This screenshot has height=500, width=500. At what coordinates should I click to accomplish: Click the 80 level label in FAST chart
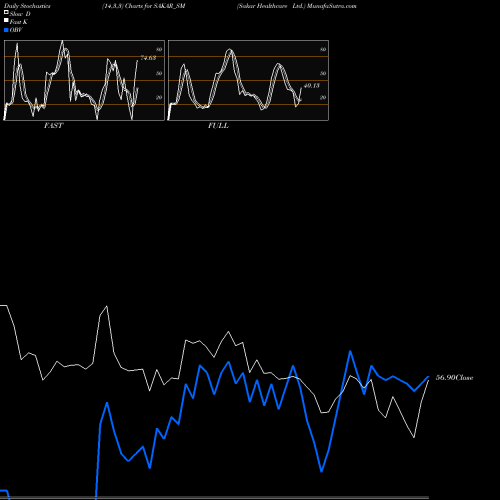point(159,49)
